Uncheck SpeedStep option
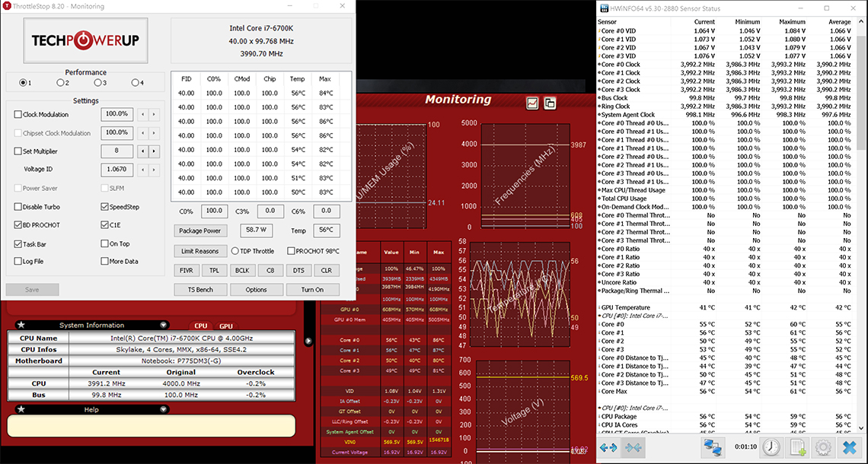 click(x=104, y=207)
